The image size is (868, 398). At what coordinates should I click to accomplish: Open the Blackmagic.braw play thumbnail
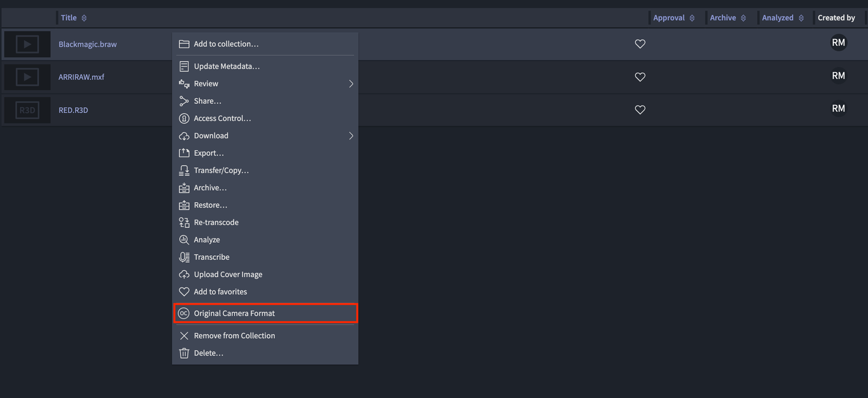(x=27, y=44)
